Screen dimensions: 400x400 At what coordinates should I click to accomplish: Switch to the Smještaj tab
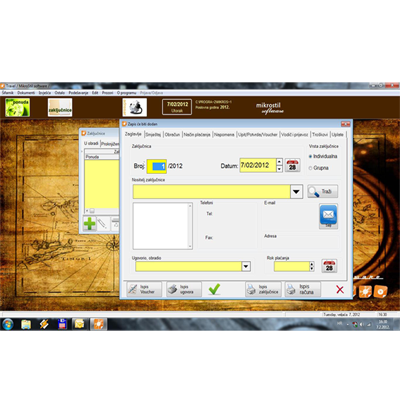click(153, 135)
